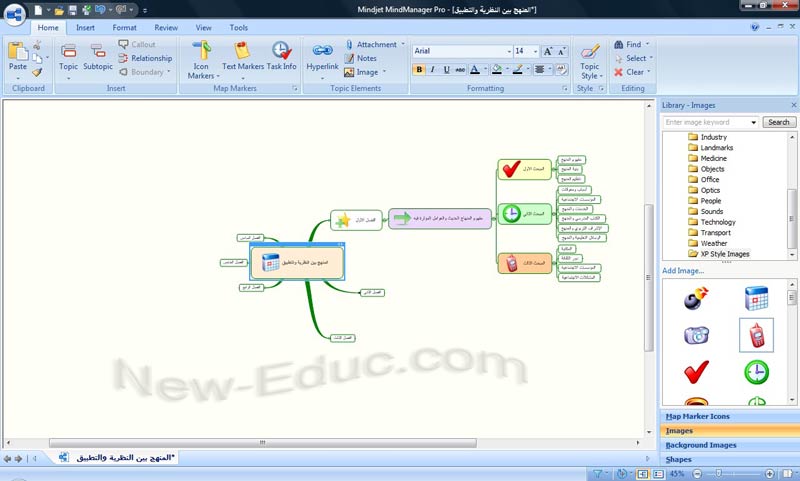Click the Shrink Font icon
The image size is (800, 481).
pos(561,51)
